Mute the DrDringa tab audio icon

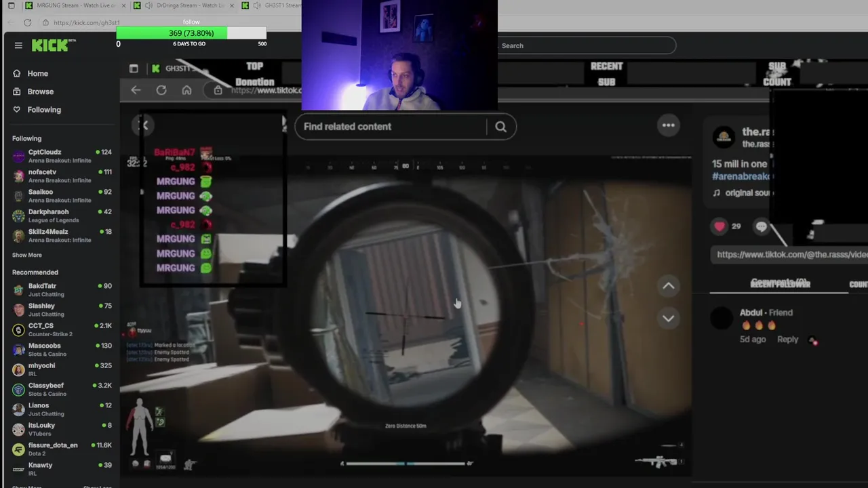click(x=149, y=5)
